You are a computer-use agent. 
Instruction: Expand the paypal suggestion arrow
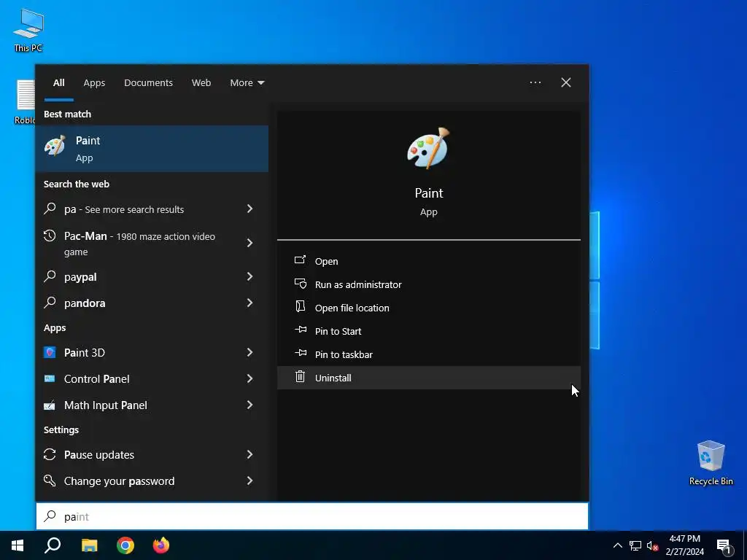249,276
